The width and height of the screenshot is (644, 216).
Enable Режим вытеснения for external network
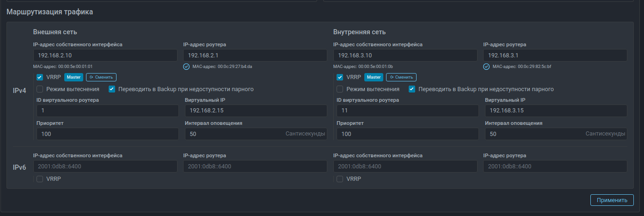[x=40, y=89]
